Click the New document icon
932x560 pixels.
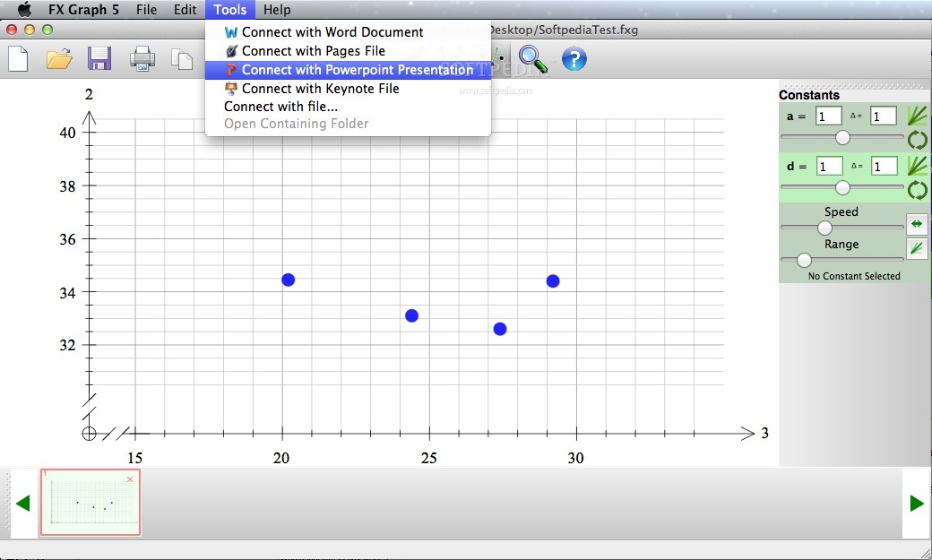pyautogui.click(x=18, y=59)
